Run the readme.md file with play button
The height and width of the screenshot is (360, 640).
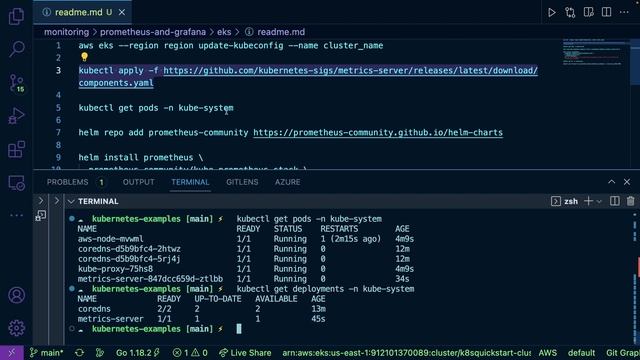click(551, 12)
